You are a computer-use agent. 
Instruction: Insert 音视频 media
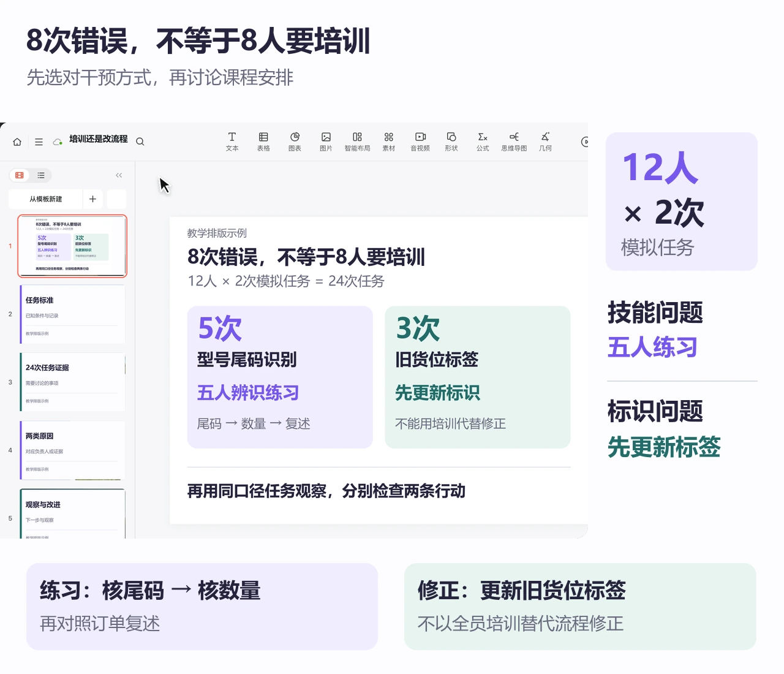(420, 142)
